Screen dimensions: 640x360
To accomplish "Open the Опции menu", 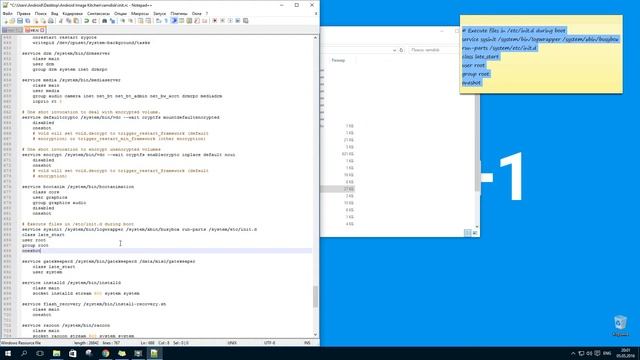I will (120, 13).
